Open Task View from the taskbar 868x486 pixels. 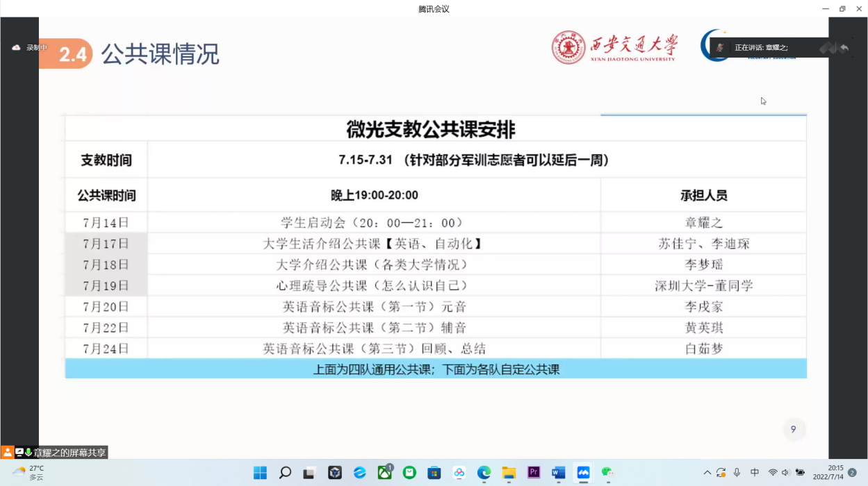309,473
